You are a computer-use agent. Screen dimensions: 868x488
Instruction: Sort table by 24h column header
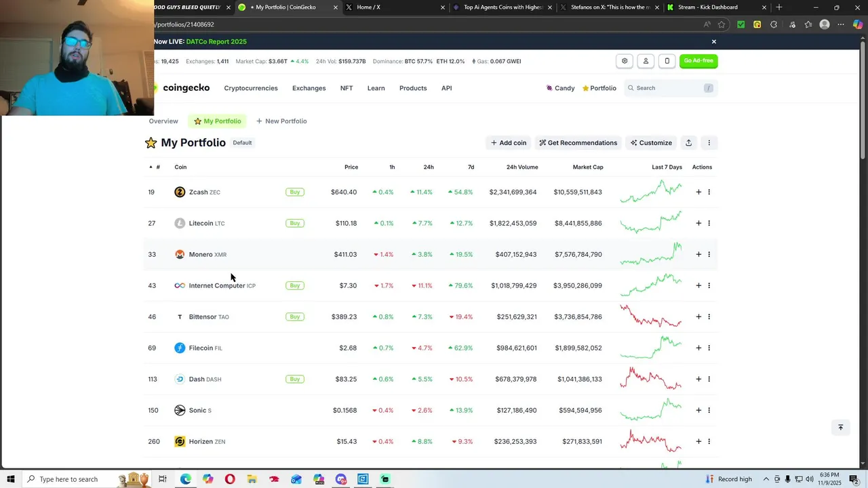tap(429, 167)
